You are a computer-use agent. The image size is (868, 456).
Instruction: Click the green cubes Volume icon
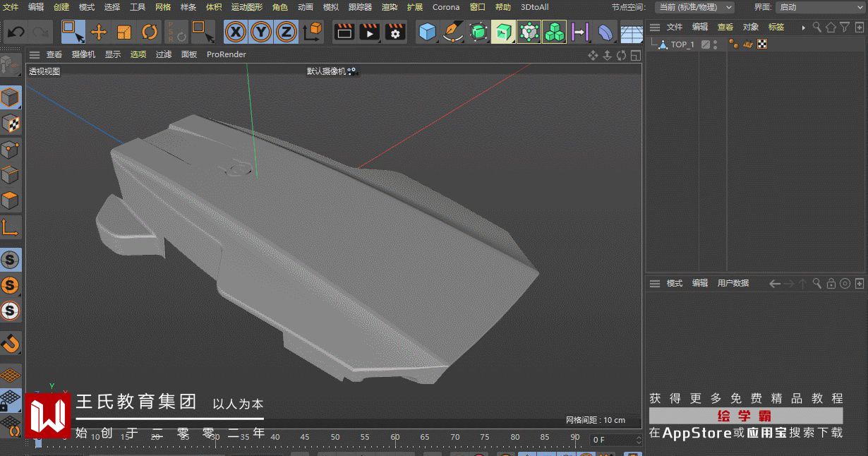pos(555,32)
